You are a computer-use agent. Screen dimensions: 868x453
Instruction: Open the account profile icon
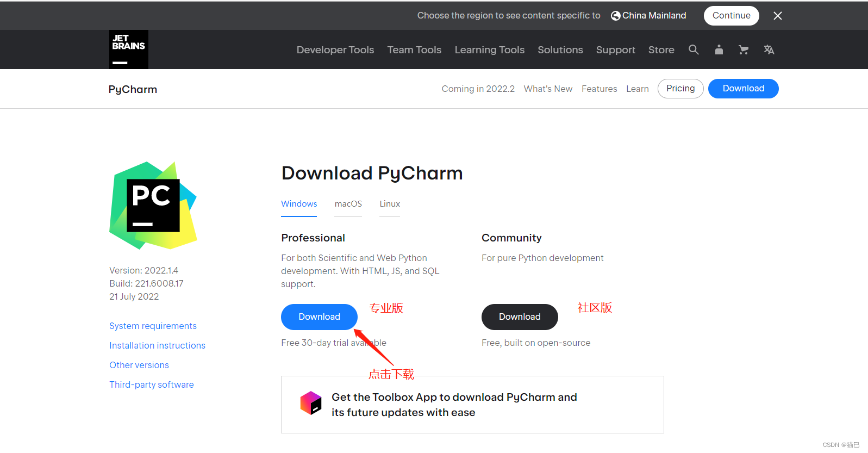(x=719, y=49)
